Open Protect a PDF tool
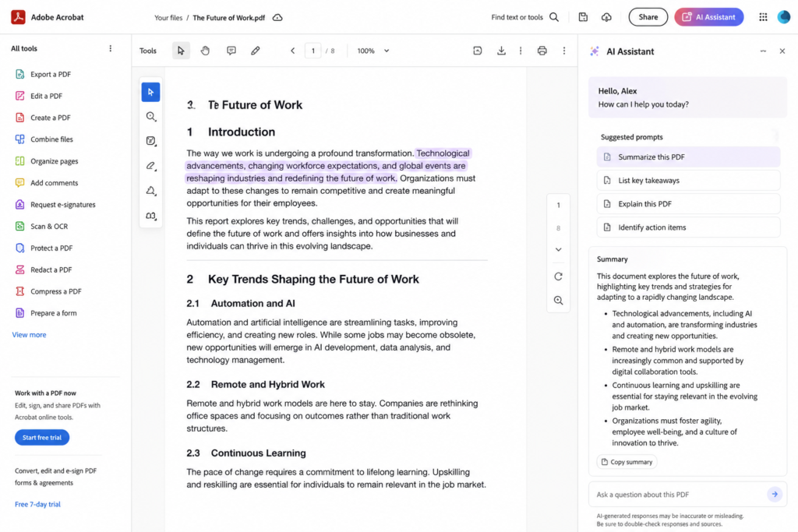The height and width of the screenshot is (532, 798). (x=44, y=248)
